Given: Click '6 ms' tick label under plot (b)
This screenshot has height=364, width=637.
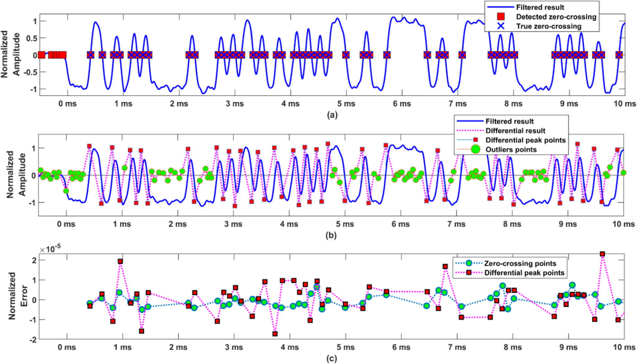Looking at the screenshot, I should [x=401, y=224].
